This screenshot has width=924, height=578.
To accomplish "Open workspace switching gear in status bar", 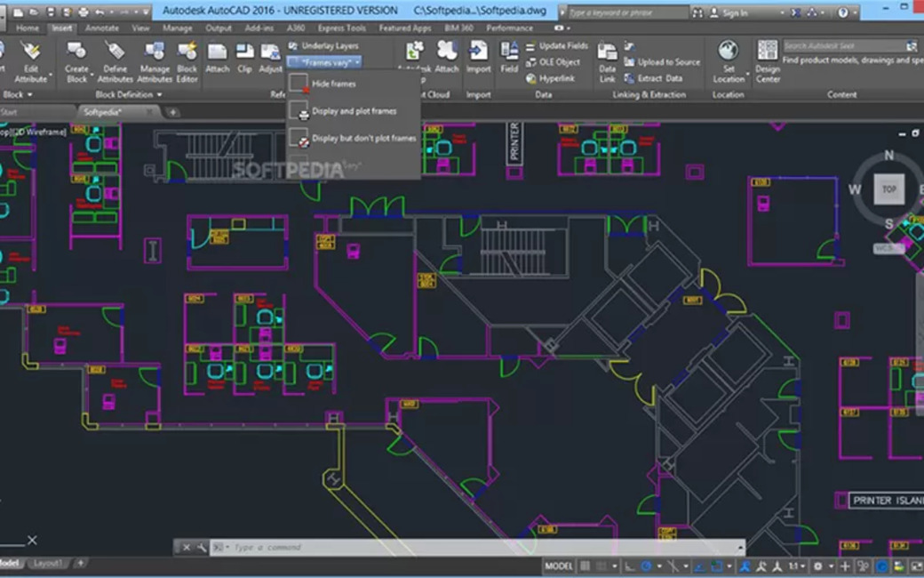I will pos(818,566).
